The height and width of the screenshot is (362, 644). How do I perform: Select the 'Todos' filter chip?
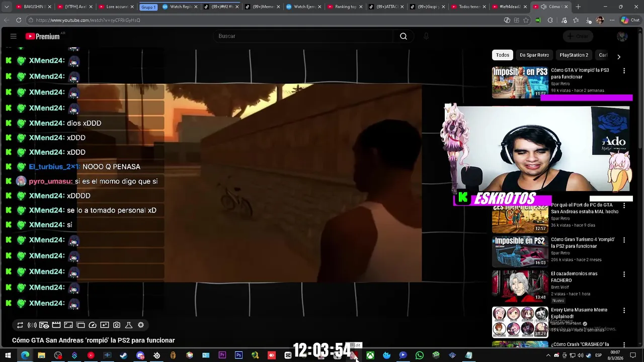(503, 55)
